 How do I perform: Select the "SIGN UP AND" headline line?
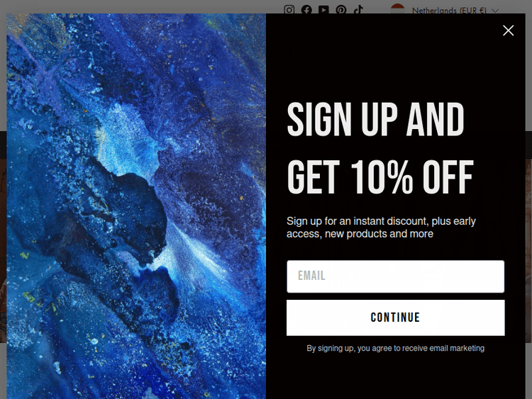coord(375,119)
